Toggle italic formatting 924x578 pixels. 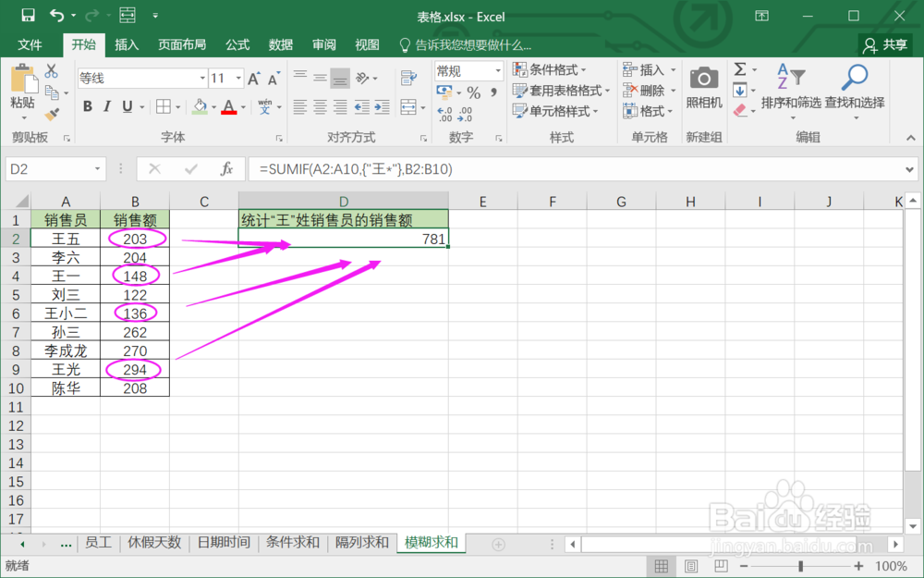[106, 106]
